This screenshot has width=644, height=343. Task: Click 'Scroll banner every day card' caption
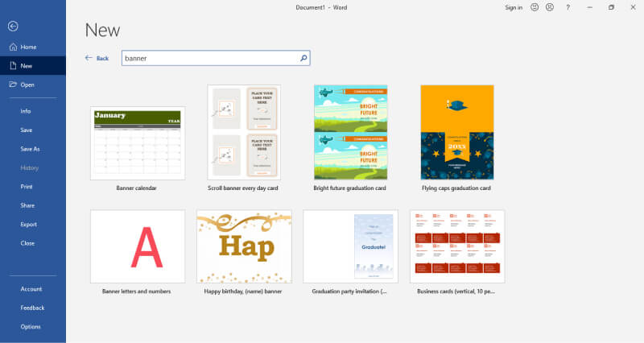[x=243, y=188]
